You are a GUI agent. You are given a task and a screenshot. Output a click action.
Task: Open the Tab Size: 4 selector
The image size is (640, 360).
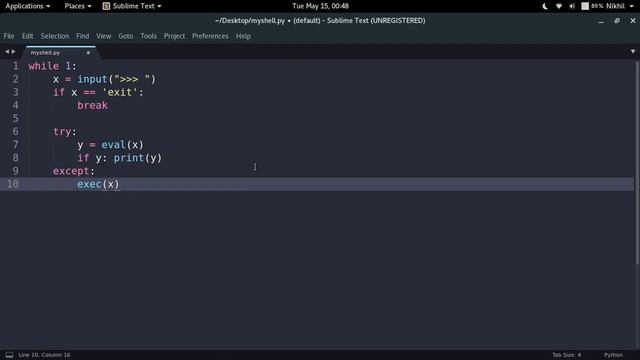(566, 355)
